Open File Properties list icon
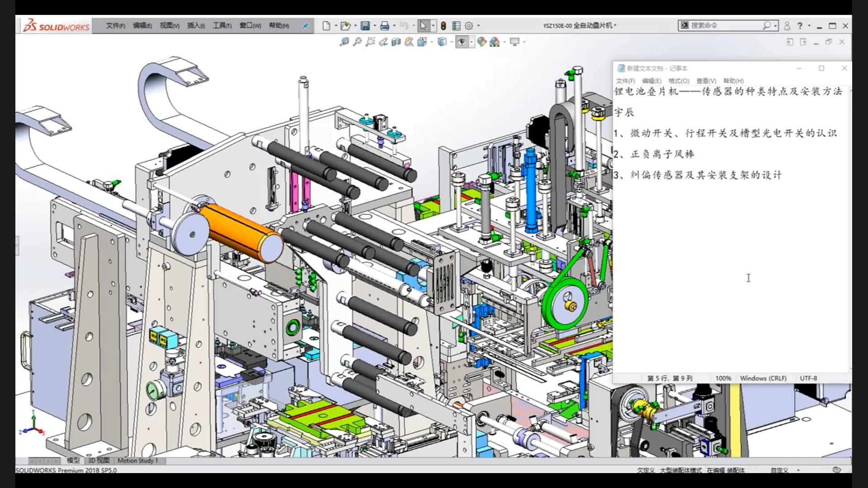The image size is (868, 488). click(456, 26)
